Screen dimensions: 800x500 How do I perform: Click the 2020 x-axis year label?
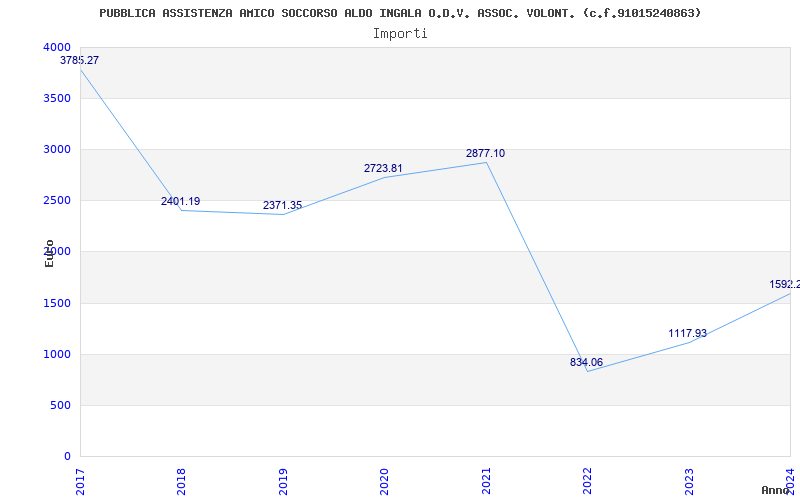point(384,481)
